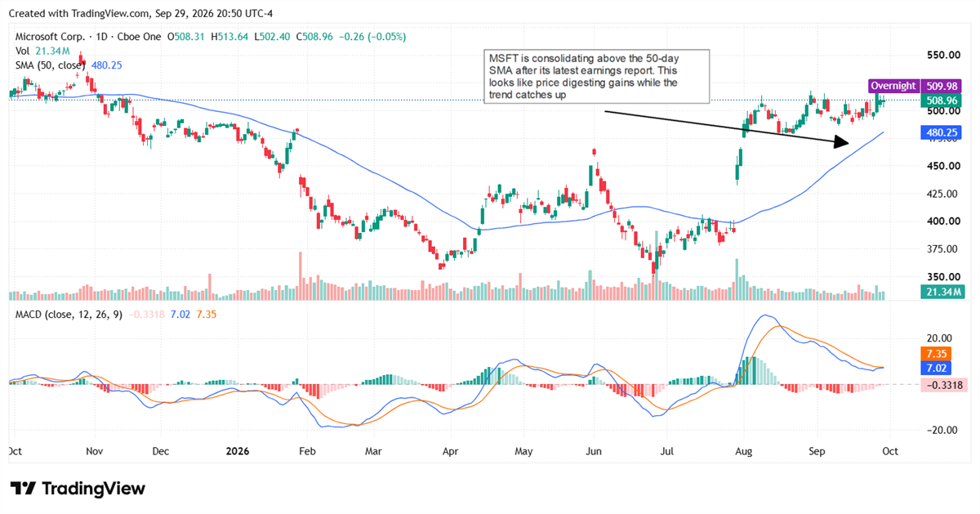Click the 'Feb' time axis label
The width and height of the screenshot is (980, 514).
tap(306, 451)
